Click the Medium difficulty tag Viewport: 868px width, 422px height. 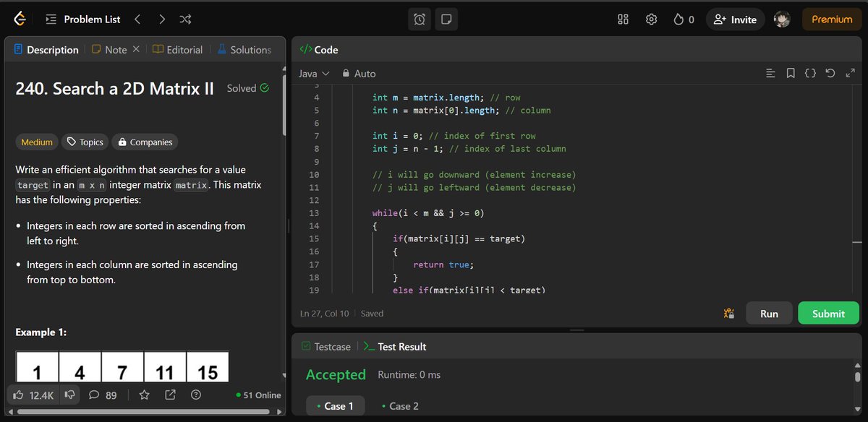tap(37, 142)
